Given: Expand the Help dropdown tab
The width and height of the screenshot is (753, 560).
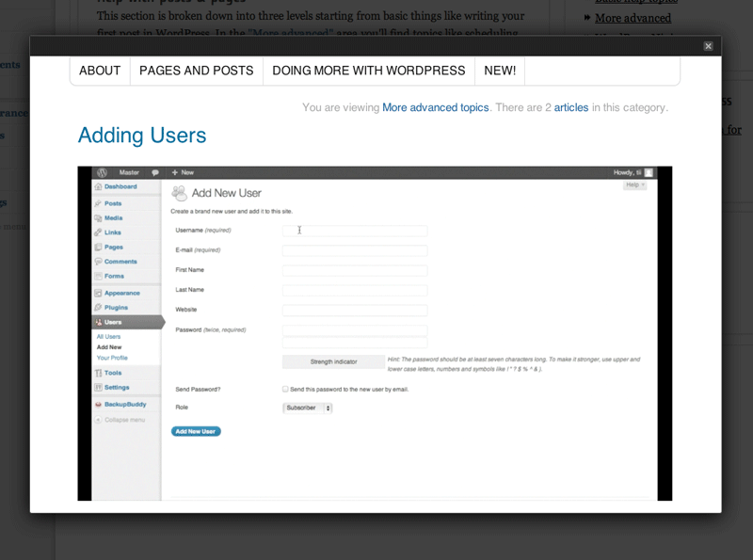Looking at the screenshot, I should [x=634, y=184].
